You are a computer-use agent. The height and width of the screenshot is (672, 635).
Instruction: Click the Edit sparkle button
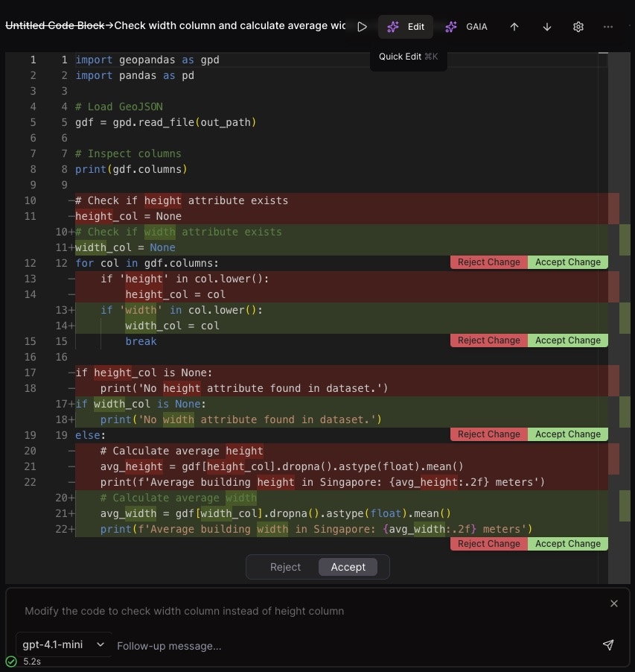(x=406, y=27)
